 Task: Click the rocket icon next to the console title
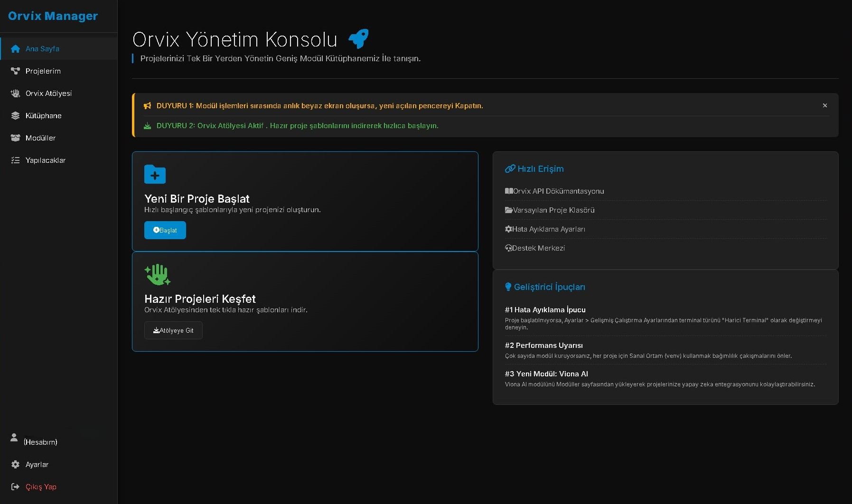358,38
